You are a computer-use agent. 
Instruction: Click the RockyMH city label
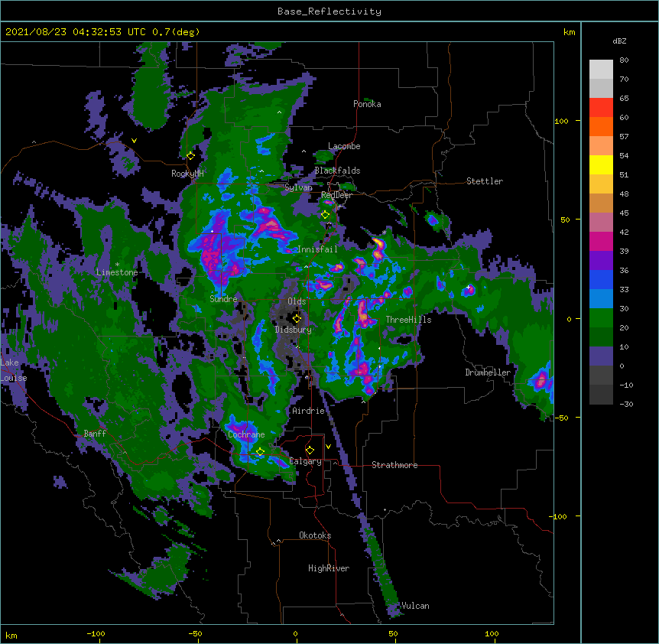(187, 174)
